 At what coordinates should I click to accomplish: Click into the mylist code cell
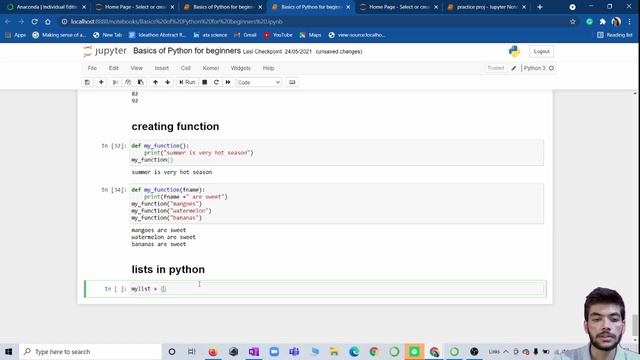click(x=337, y=289)
